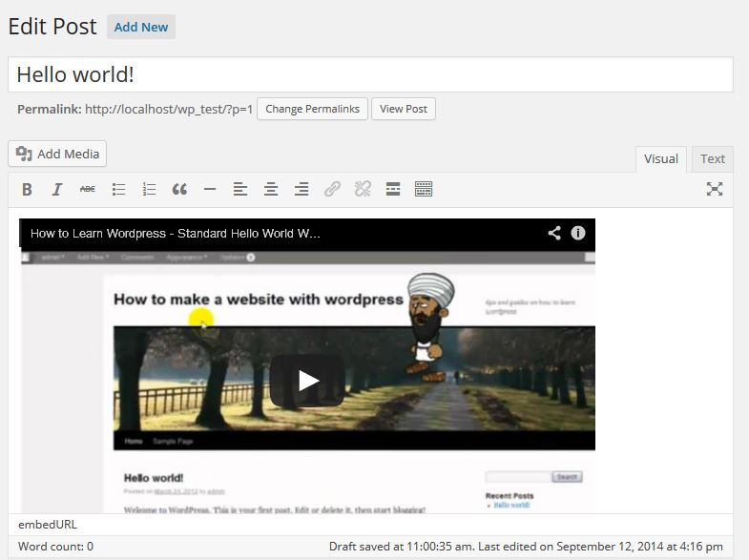The height and width of the screenshot is (560, 749).
Task: Apply strikethrough formatting
Action: tap(88, 190)
